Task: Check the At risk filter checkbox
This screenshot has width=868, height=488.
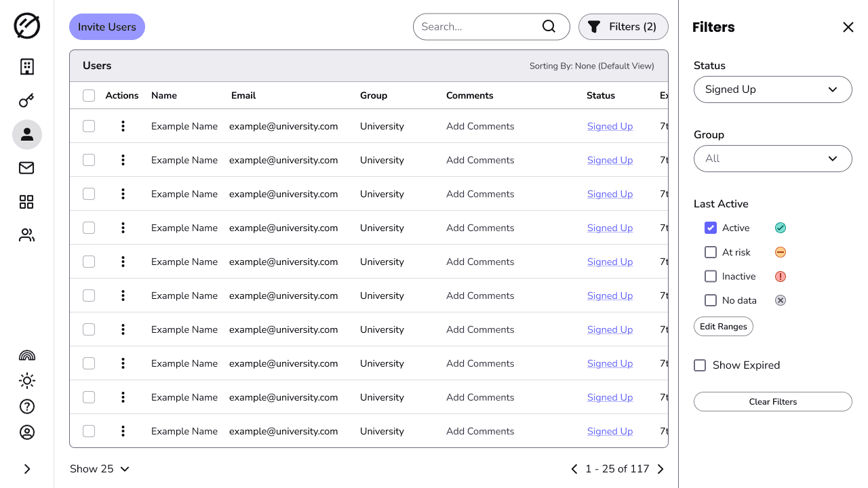Action: (711, 252)
